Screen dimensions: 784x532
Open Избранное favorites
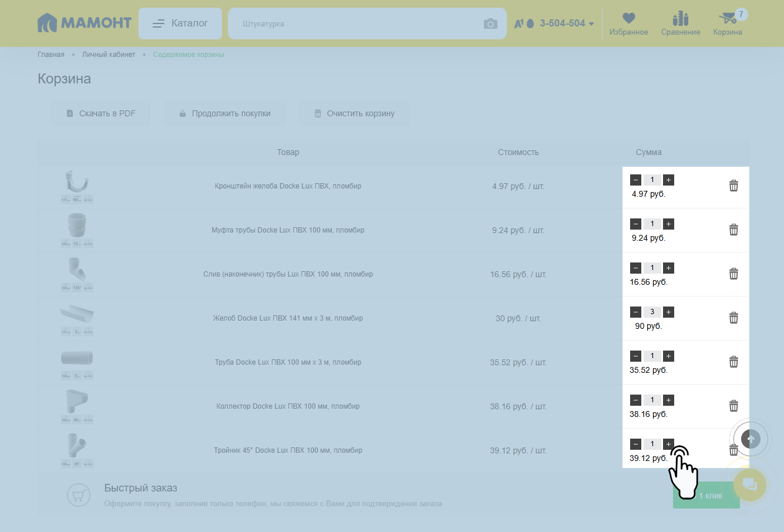(x=628, y=23)
